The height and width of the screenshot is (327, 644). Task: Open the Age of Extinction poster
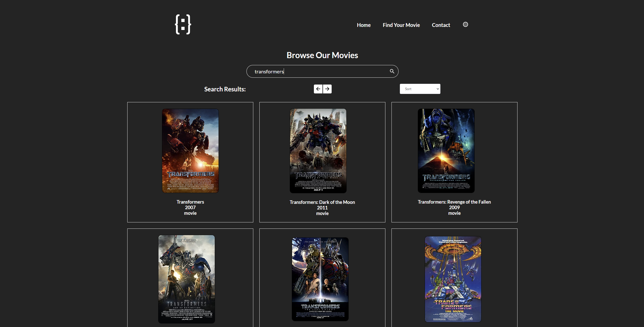pyautogui.click(x=187, y=279)
